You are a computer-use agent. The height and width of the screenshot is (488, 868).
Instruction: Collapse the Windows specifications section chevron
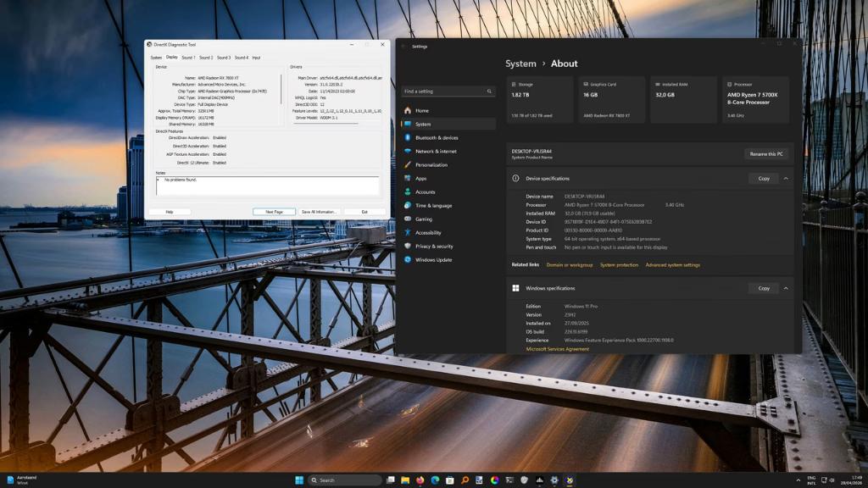click(786, 288)
